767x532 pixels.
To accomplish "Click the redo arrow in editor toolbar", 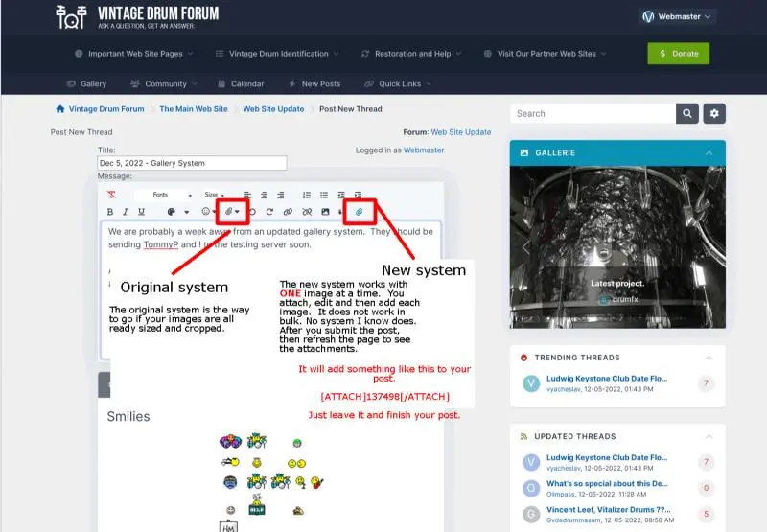I will click(269, 212).
